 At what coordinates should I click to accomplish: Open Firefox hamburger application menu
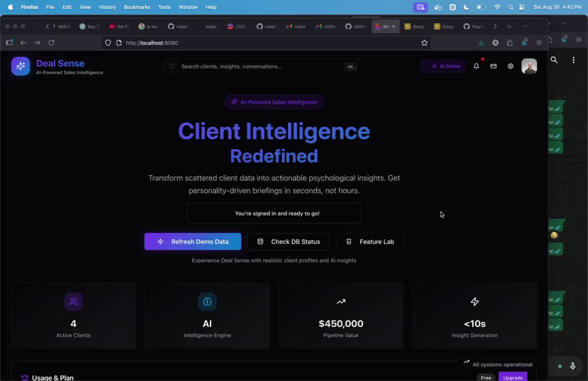(x=539, y=43)
